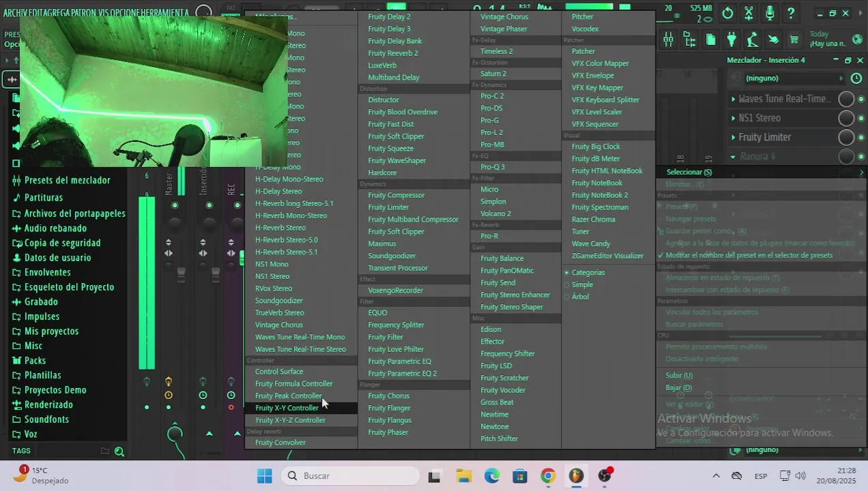The width and height of the screenshot is (868, 491).
Task: Click the desk lamp icon in toolbar
Action: pyautogui.click(x=753, y=40)
